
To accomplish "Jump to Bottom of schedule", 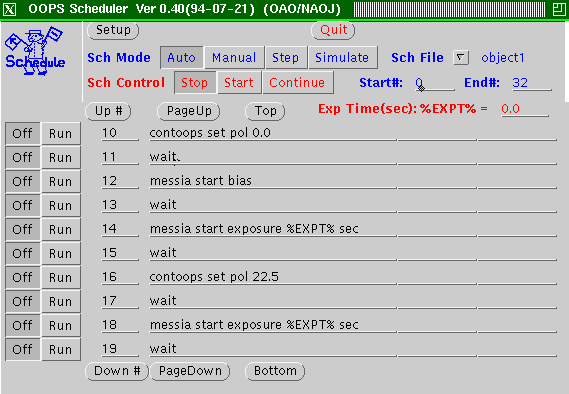I will (x=275, y=371).
